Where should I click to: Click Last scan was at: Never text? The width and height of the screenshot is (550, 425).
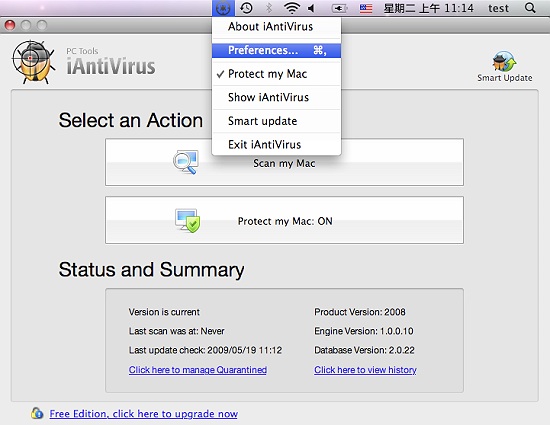(x=176, y=331)
